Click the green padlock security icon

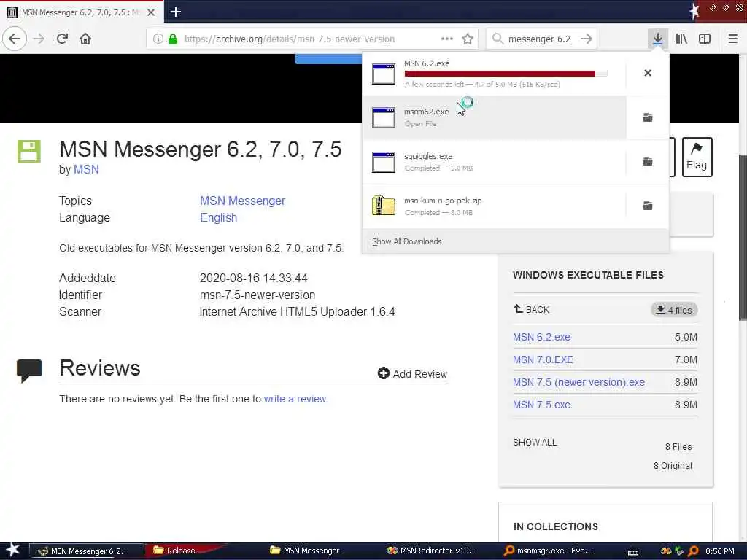click(173, 39)
